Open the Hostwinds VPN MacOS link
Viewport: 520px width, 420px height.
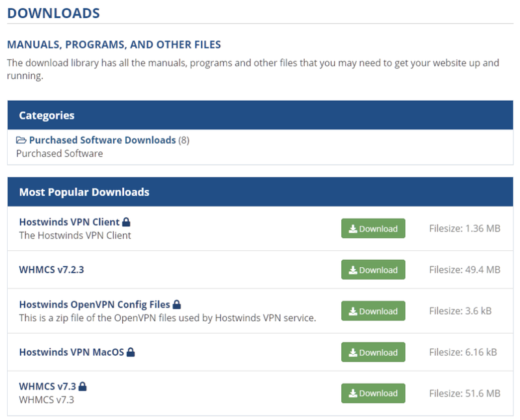[x=71, y=352]
